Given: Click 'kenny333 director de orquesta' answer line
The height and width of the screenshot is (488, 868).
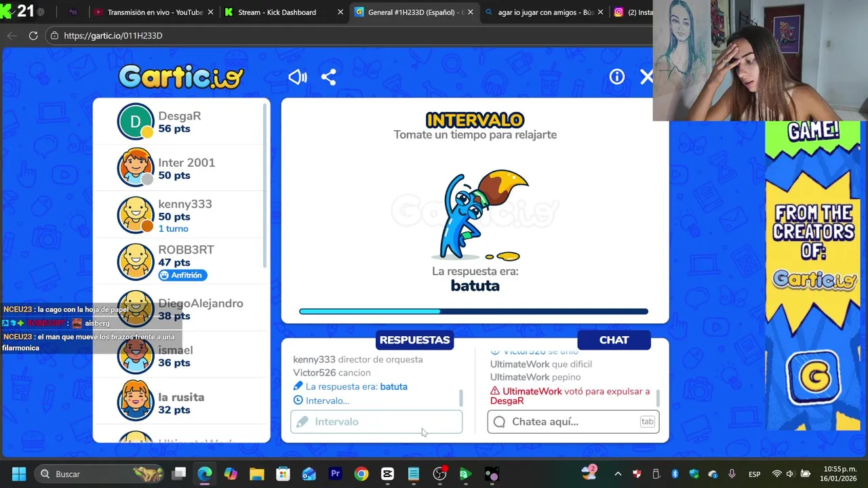Looking at the screenshot, I should [357, 359].
